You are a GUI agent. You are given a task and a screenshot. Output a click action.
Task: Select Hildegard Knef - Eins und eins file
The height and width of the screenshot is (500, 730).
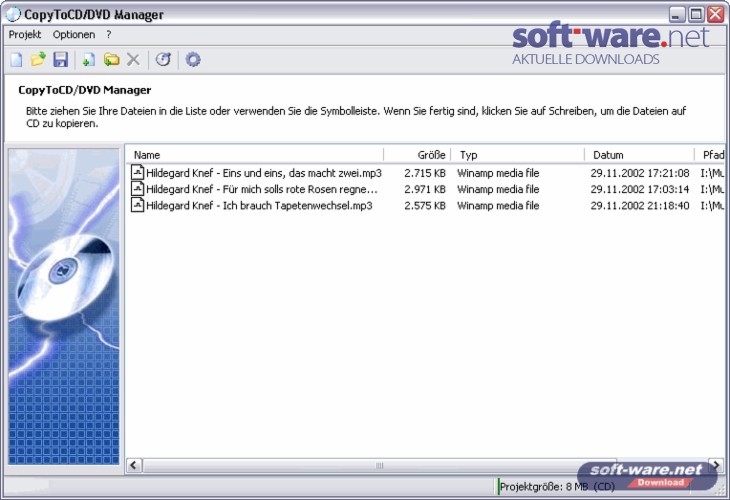[x=264, y=173]
